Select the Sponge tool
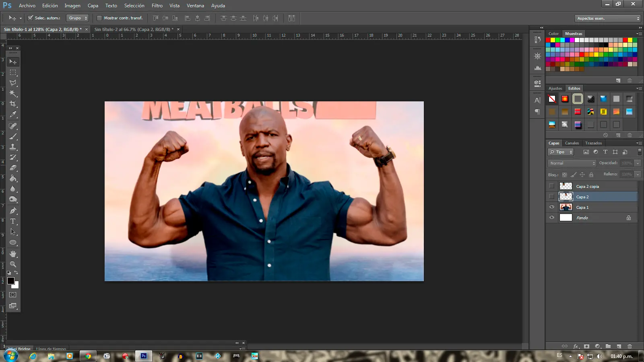 pos(13,199)
